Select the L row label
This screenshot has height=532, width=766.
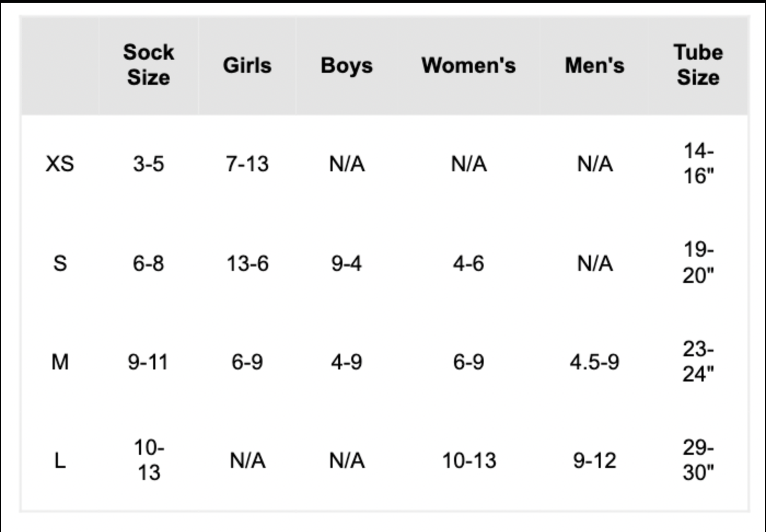[x=60, y=460]
